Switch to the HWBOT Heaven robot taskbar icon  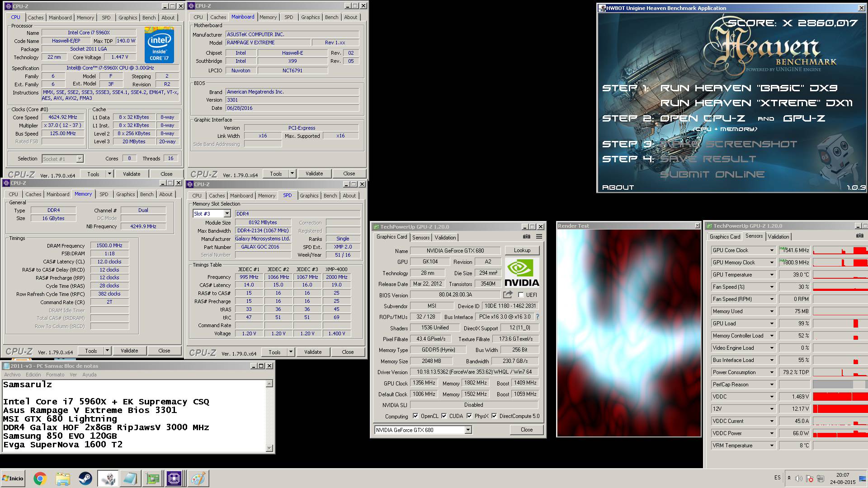108,479
